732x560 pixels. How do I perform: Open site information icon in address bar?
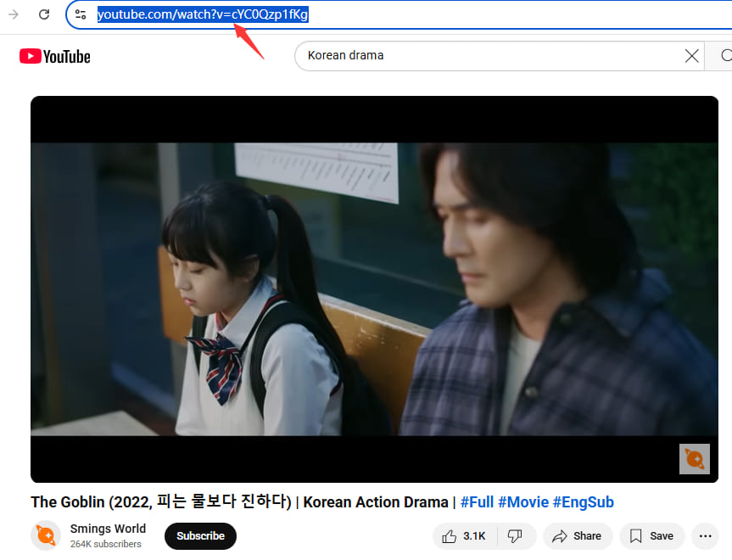(81, 14)
